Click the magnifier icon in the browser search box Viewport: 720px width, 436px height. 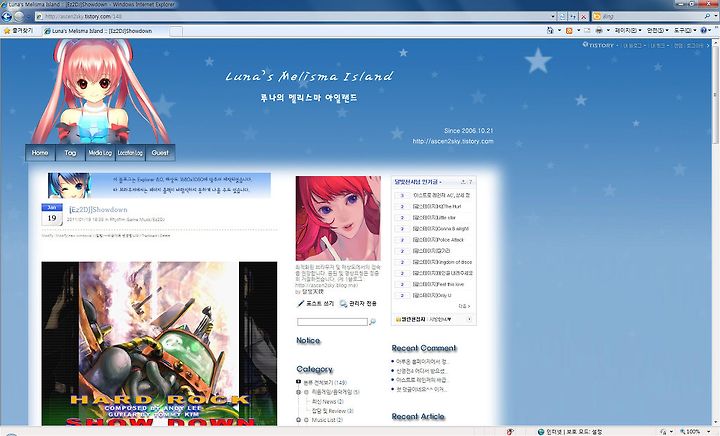[x=707, y=16]
